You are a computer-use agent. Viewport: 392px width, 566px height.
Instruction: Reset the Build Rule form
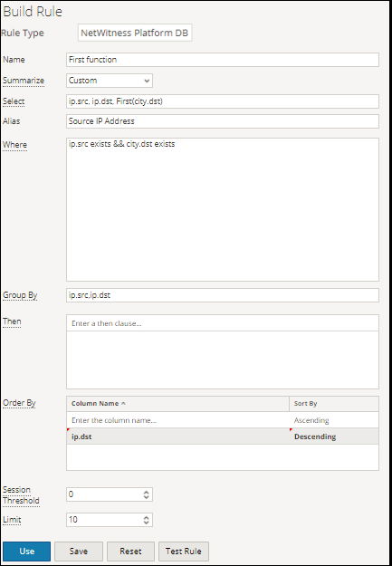[x=130, y=552]
